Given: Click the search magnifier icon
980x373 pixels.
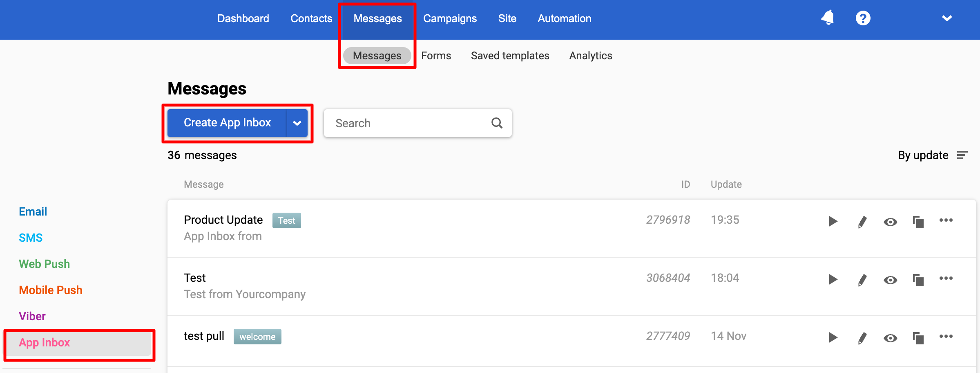Looking at the screenshot, I should click(x=497, y=123).
